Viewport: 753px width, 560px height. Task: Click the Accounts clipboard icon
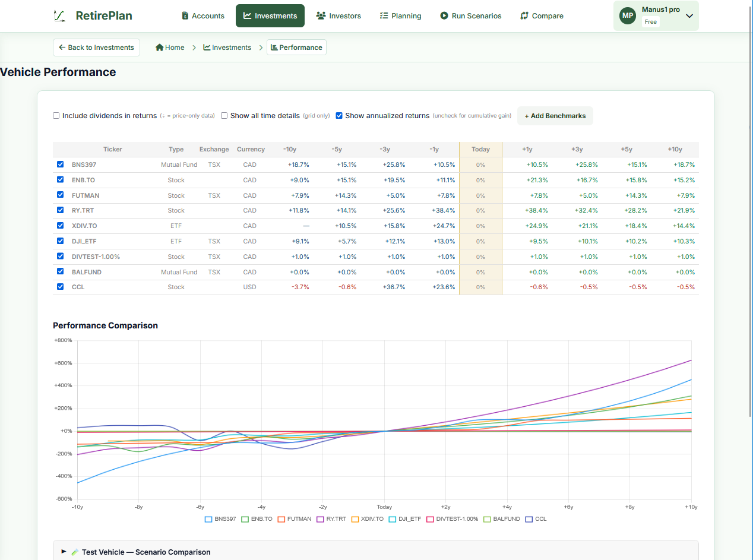(185, 16)
